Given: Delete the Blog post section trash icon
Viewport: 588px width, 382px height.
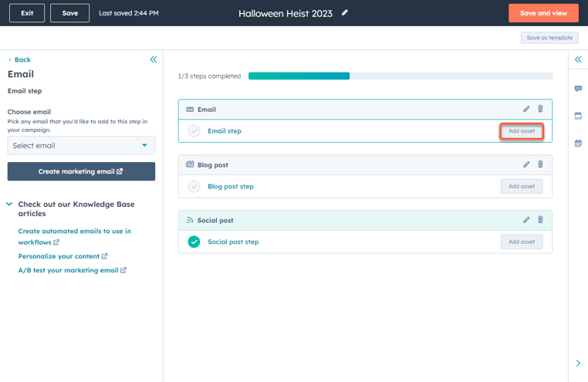Looking at the screenshot, I should pyautogui.click(x=540, y=164).
